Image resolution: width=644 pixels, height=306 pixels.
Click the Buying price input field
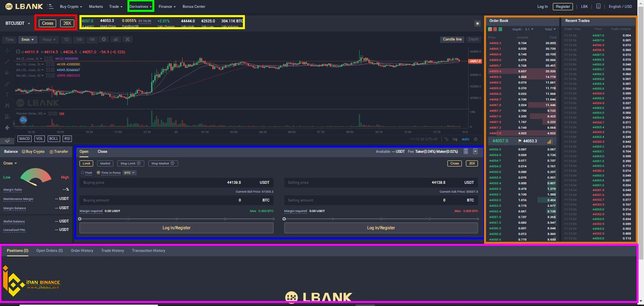(177, 183)
